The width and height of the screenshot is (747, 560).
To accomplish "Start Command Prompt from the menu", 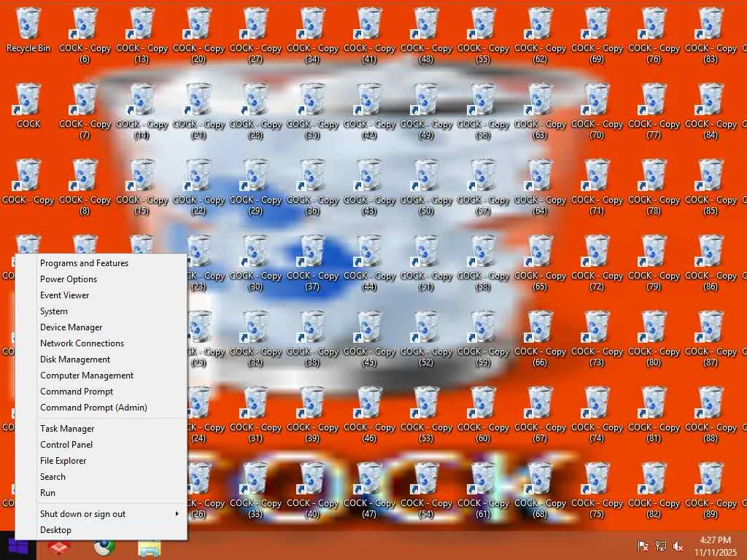I will point(101,392).
